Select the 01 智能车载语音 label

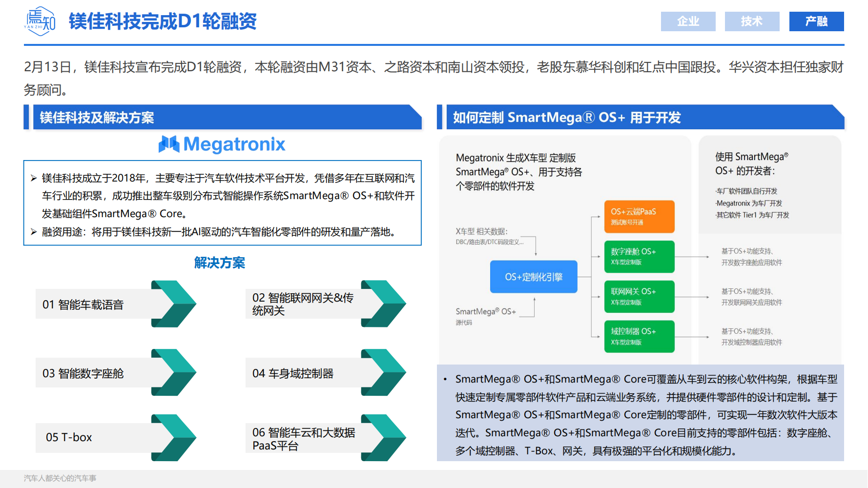83,305
